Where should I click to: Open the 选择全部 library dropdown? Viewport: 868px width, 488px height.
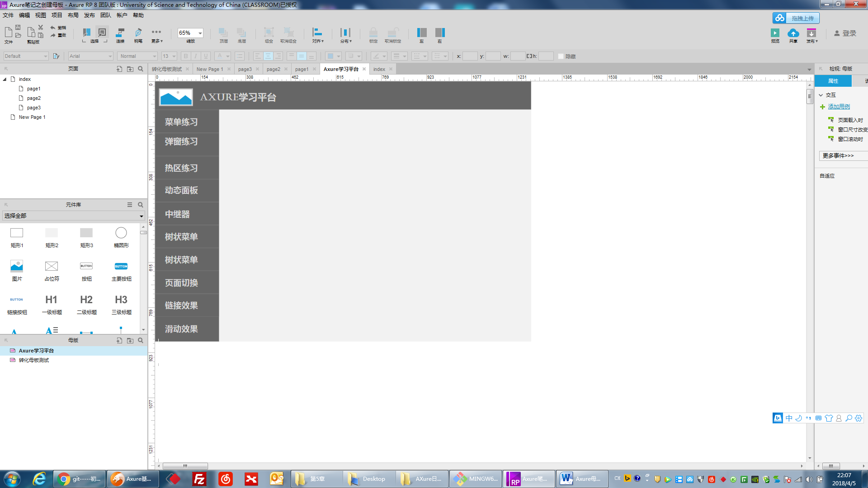pyautogui.click(x=141, y=216)
